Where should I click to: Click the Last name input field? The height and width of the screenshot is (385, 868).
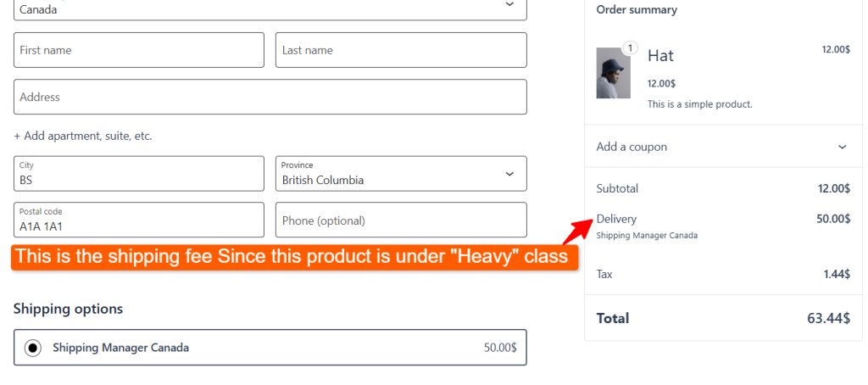point(401,50)
